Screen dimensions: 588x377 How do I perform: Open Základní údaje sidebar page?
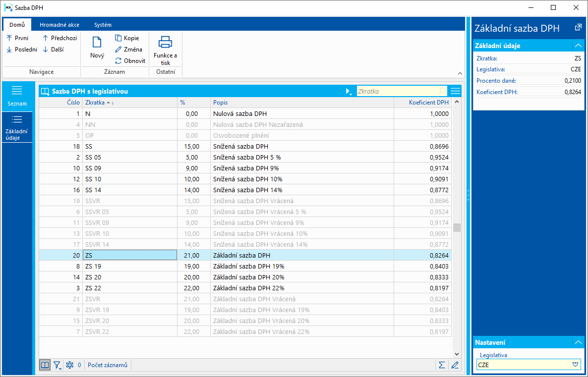pos(17,127)
